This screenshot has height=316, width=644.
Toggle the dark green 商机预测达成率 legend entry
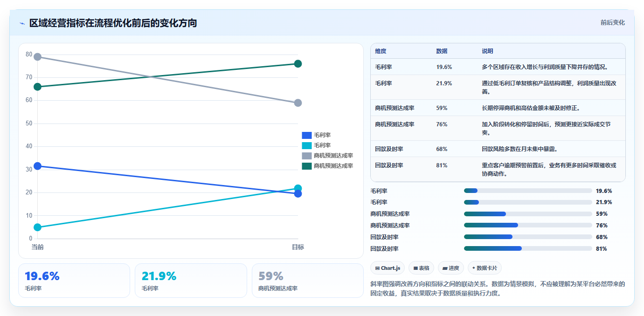327,166
